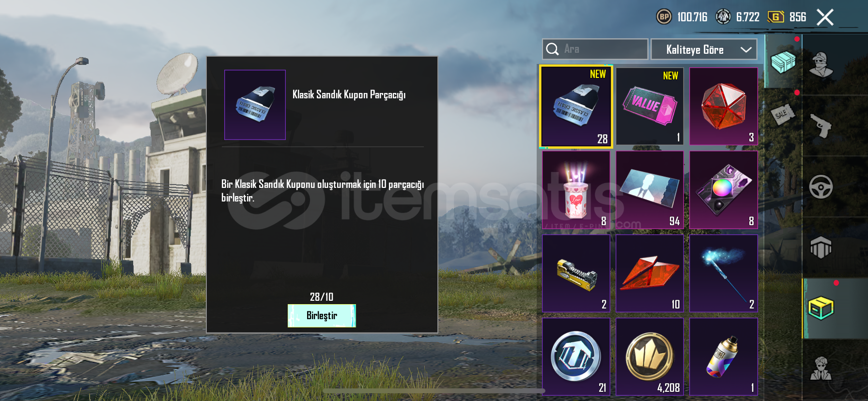This screenshot has width=868, height=401.
Task: Open the SALE tag side tab
Action: coord(783,115)
